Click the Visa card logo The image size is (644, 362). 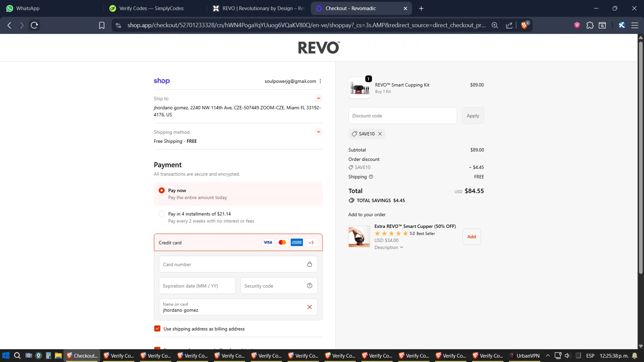(268, 242)
